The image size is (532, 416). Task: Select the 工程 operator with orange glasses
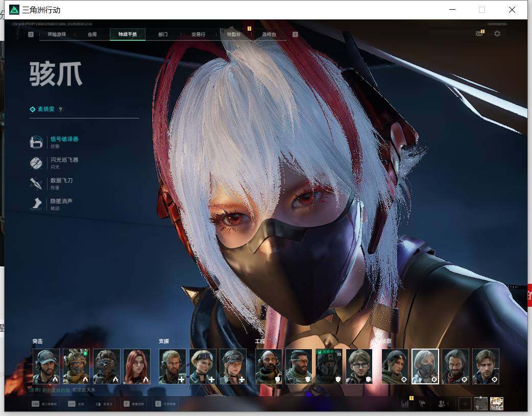pyautogui.click(x=299, y=366)
